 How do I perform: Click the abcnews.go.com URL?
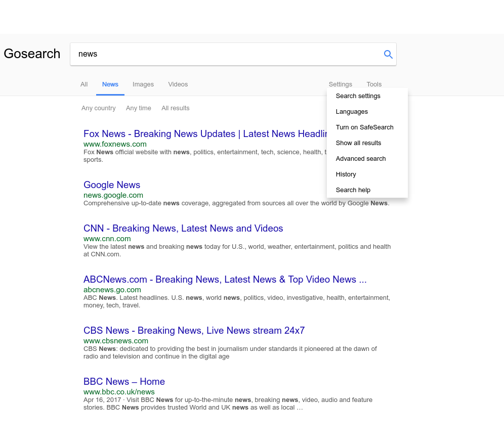[112, 290]
